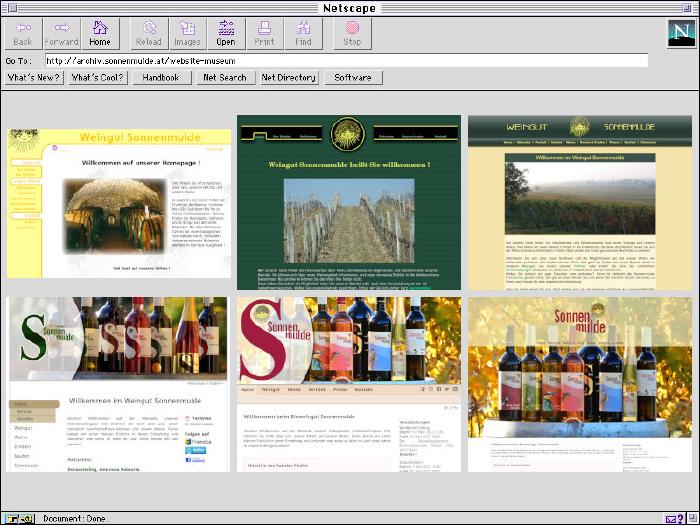Screen dimensions: 700x525
Task: Click the Net Search button
Action: [225, 78]
